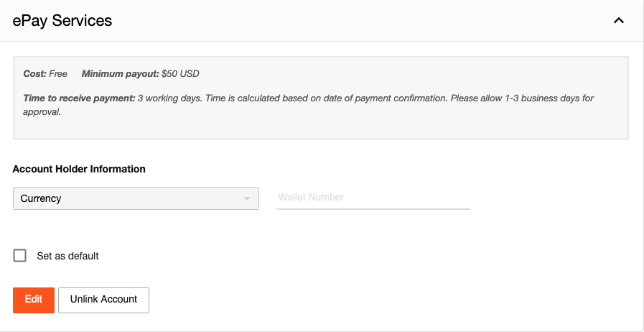
Task: Click the "$50 USD" payout amount
Action: tap(180, 74)
